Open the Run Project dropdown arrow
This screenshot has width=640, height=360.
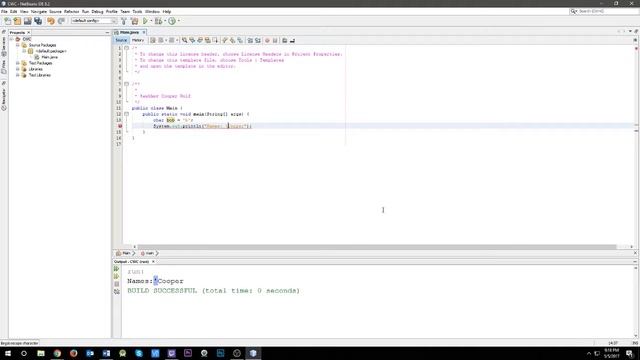pyautogui.click(x=151, y=21)
